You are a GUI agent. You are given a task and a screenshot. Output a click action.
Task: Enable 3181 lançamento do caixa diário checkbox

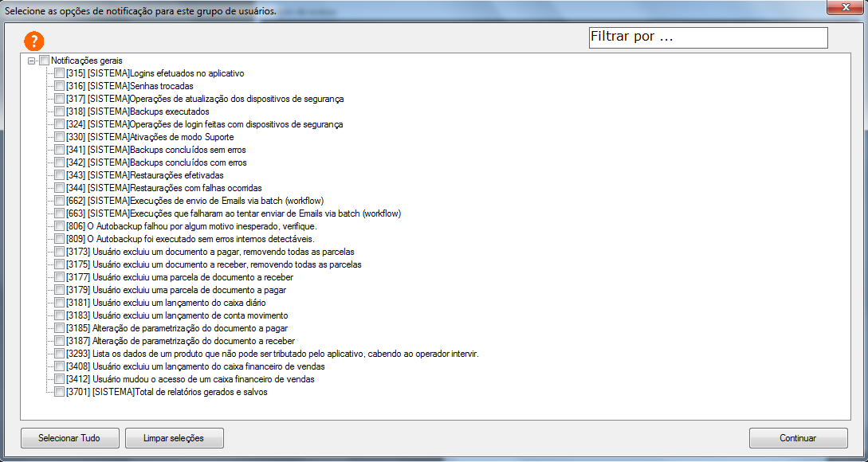pos(59,303)
